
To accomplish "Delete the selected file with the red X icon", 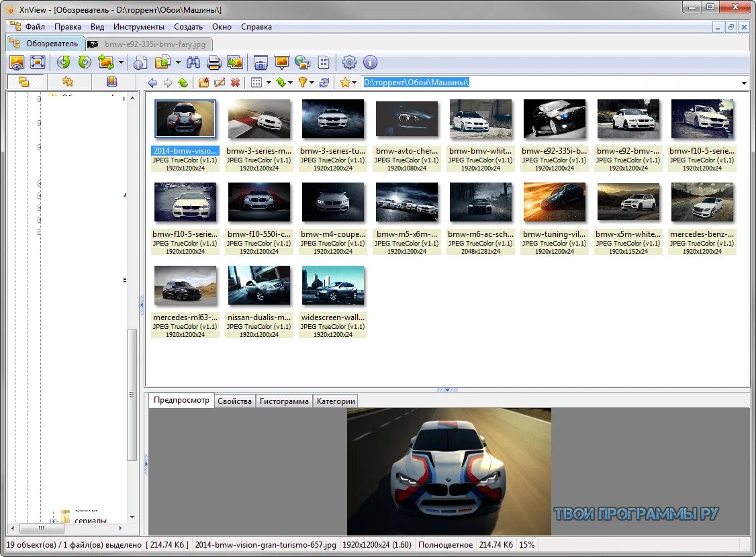I will (235, 83).
